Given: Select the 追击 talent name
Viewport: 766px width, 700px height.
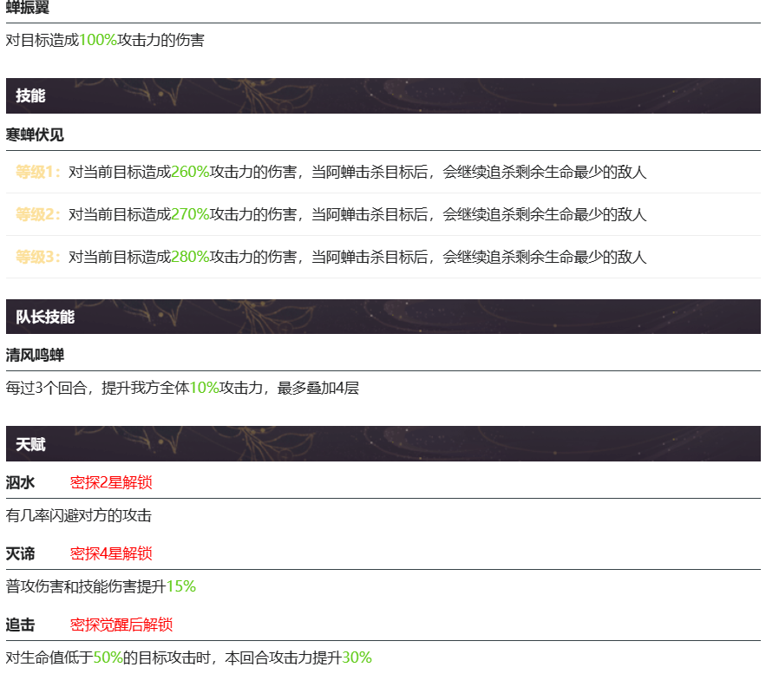Looking at the screenshot, I should coord(21,625).
